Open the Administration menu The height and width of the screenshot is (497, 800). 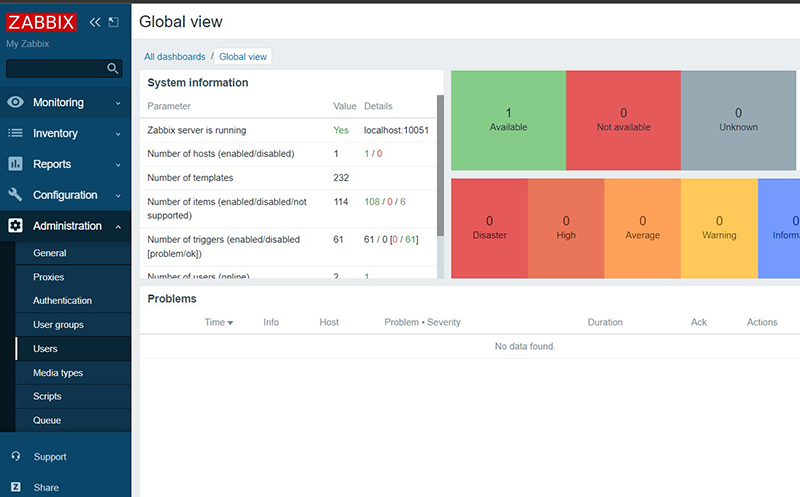tap(65, 226)
